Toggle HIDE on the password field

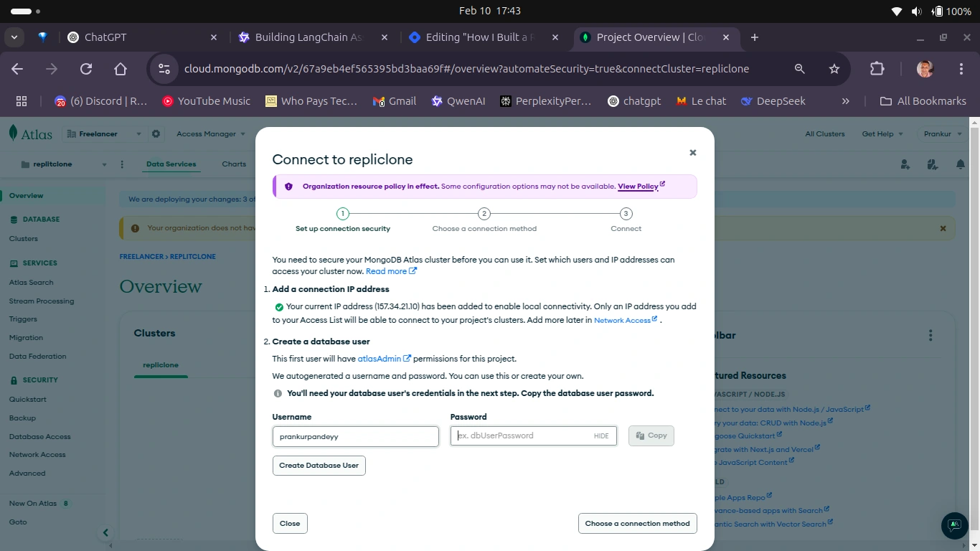pos(601,435)
